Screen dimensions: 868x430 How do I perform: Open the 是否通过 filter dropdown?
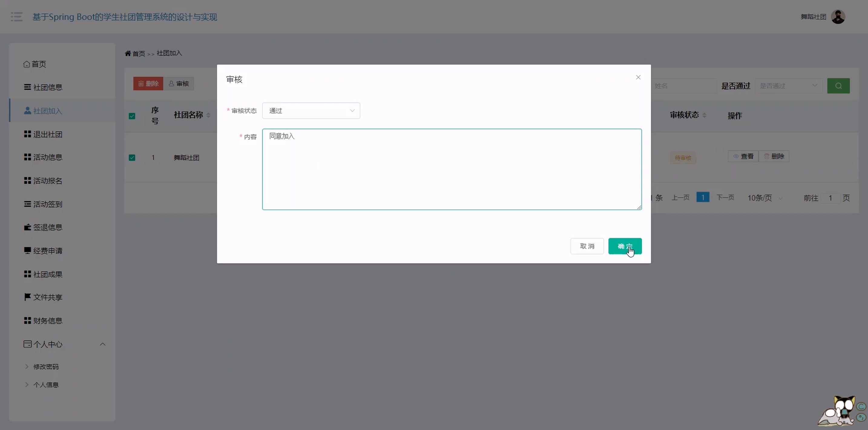click(788, 86)
